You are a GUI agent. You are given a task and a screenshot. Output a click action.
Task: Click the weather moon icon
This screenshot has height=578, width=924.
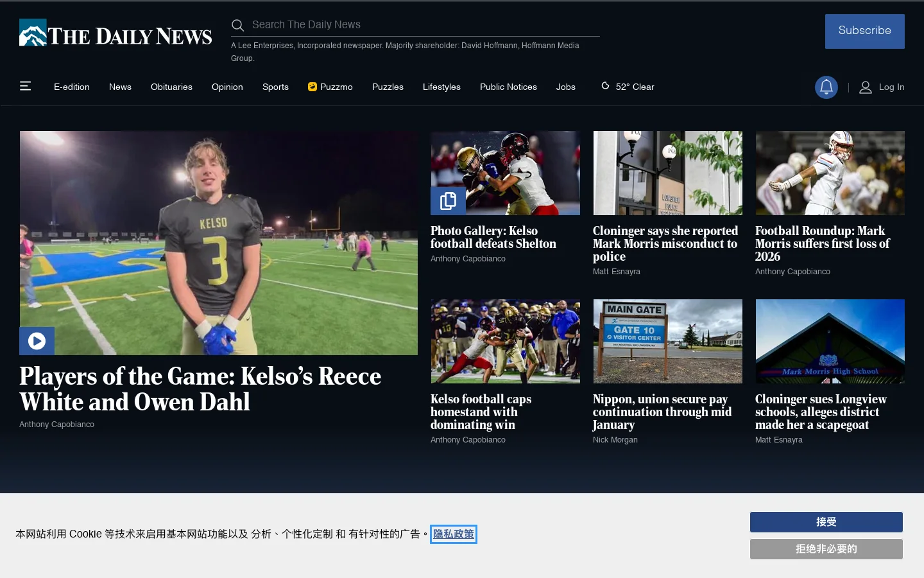tap(605, 85)
